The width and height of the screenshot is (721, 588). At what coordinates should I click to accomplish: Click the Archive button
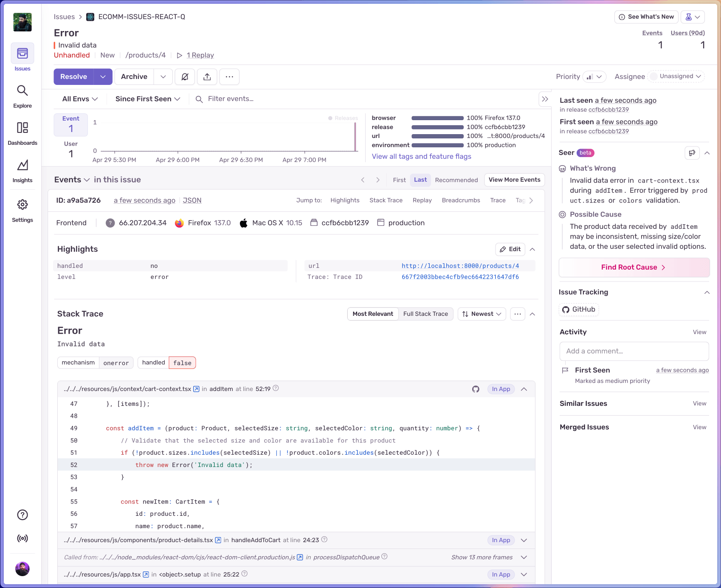pyautogui.click(x=134, y=77)
